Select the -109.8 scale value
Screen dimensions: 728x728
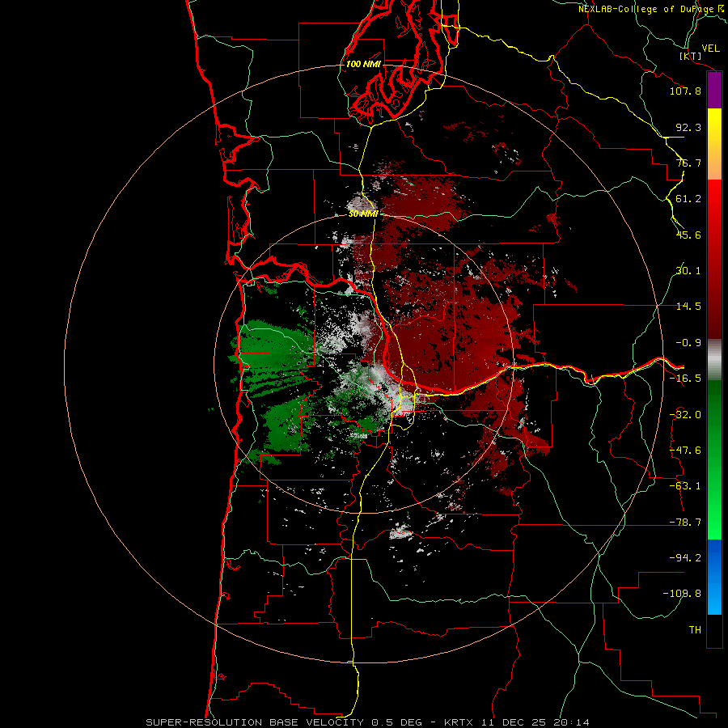pos(683,594)
